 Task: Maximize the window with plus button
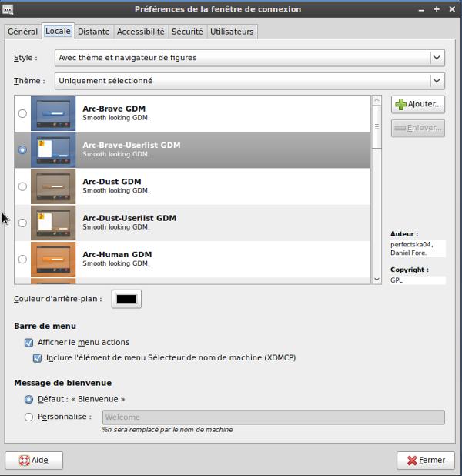pyautogui.click(x=437, y=9)
